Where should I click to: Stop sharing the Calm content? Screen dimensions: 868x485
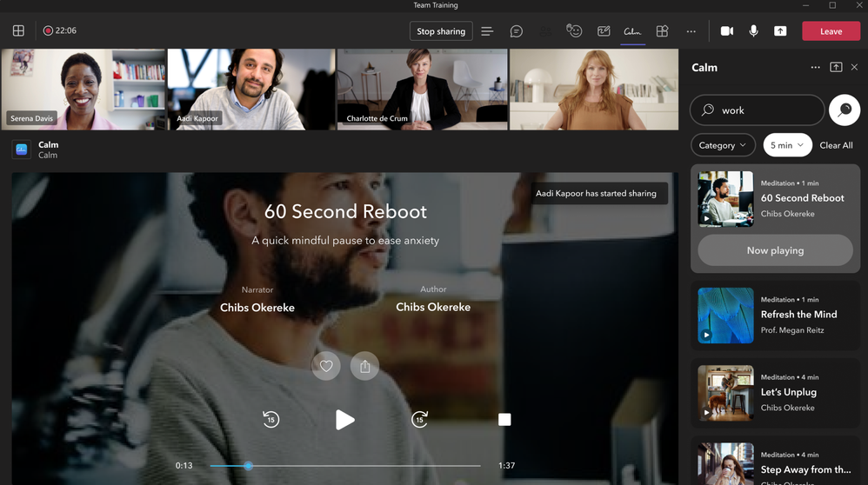pyautogui.click(x=441, y=31)
